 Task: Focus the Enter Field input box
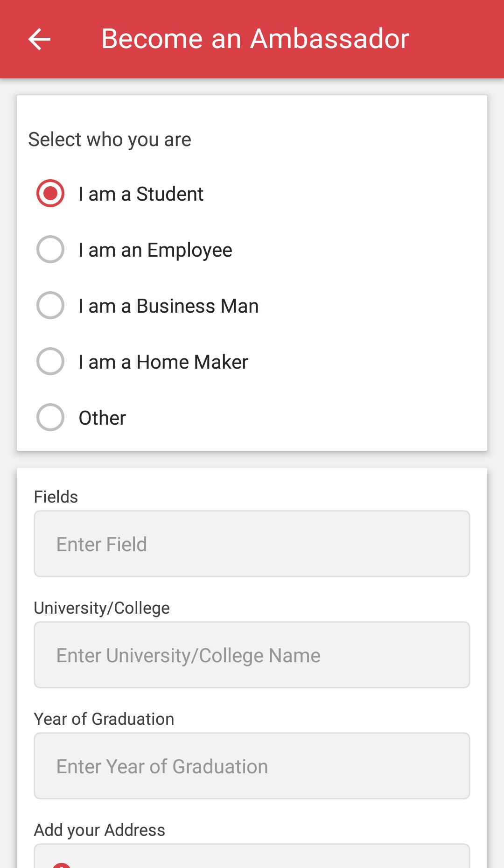tap(252, 544)
